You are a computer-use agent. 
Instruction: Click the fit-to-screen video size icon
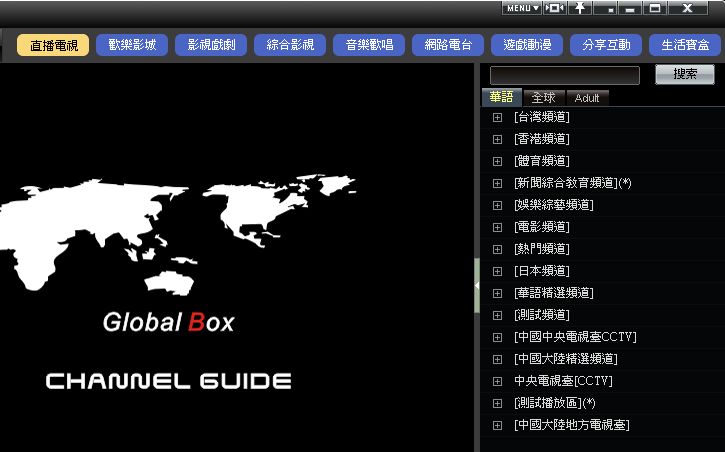click(x=554, y=8)
